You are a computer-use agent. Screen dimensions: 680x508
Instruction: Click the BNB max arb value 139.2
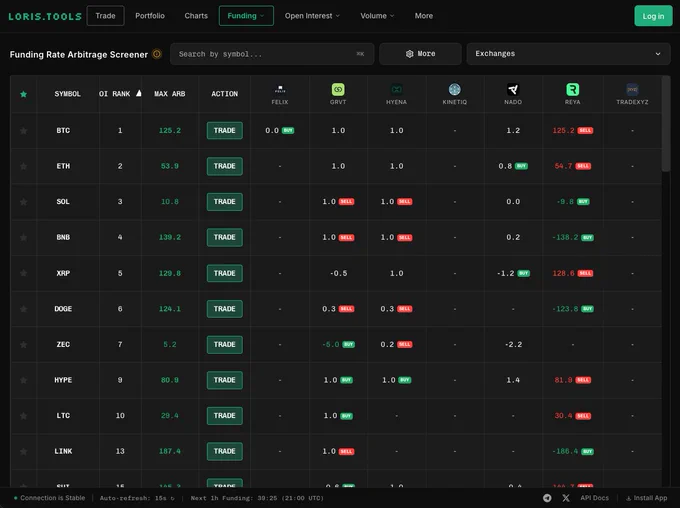[170, 237]
